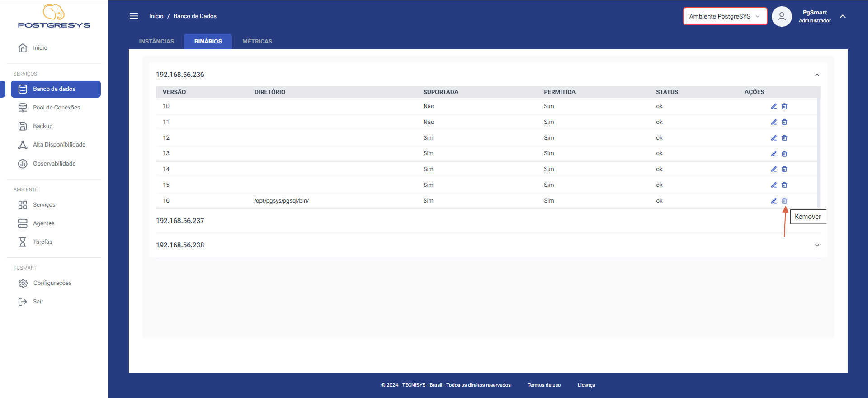
Task: Remove the version 14 binary
Action: [784, 169]
